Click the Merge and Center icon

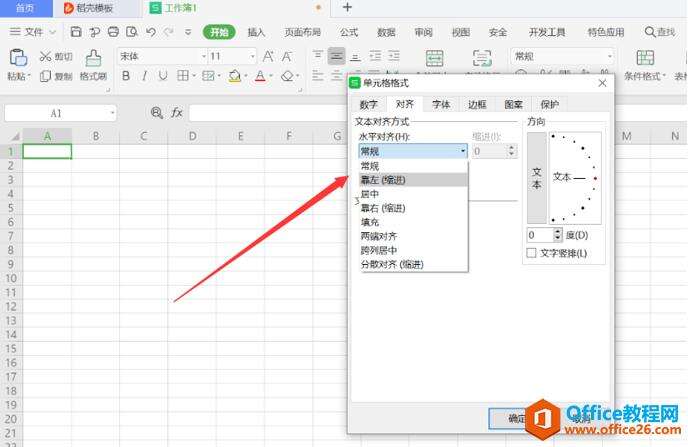pos(434,58)
